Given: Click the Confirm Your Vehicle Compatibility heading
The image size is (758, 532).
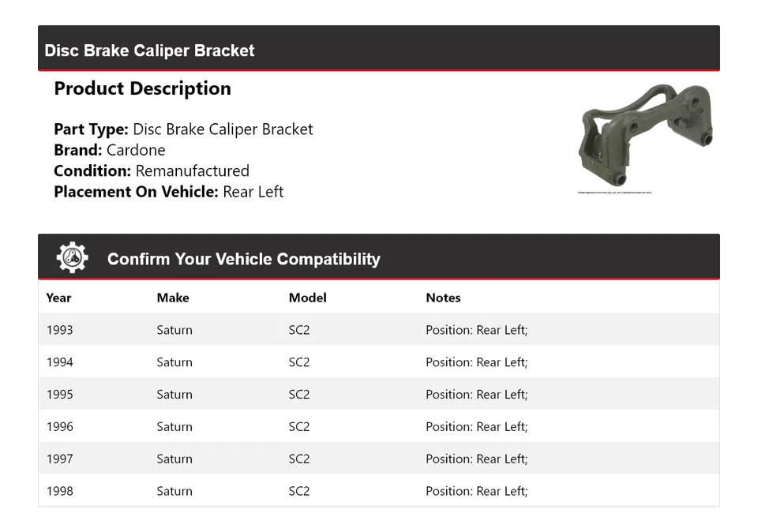Looking at the screenshot, I should coord(243,259).
